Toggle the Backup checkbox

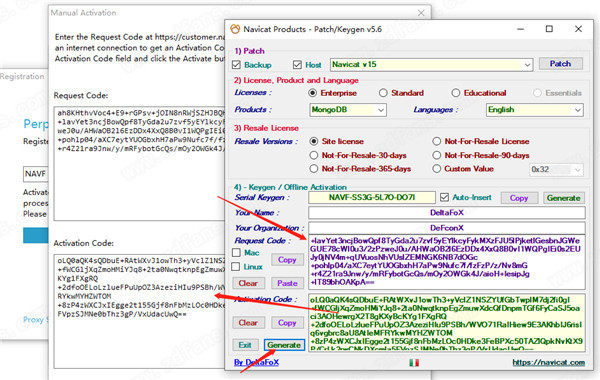click(236, 65)
